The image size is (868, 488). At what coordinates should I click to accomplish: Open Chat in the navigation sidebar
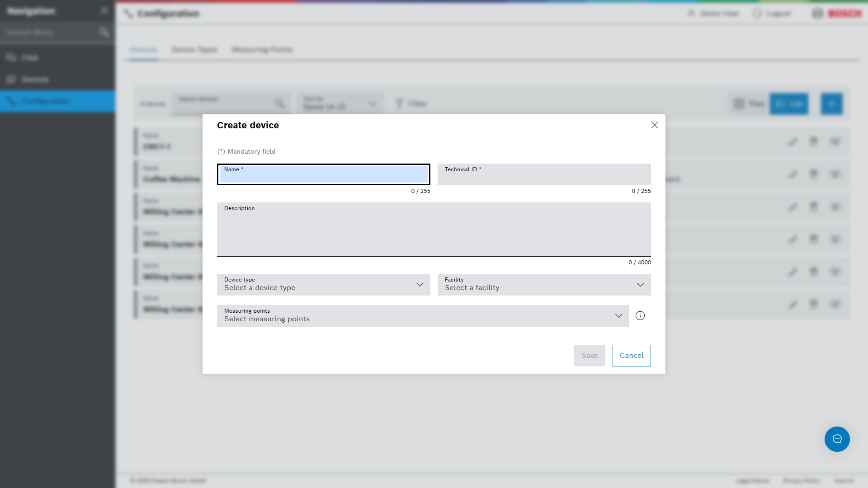pos(57,58)
